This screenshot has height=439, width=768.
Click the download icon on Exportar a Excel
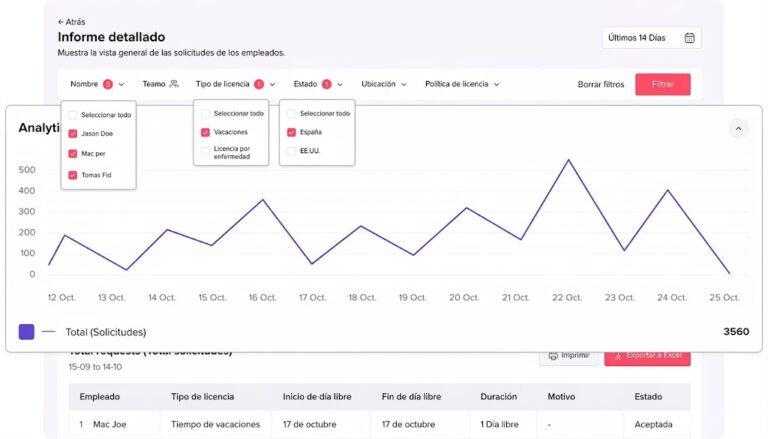tap(618, 356)
